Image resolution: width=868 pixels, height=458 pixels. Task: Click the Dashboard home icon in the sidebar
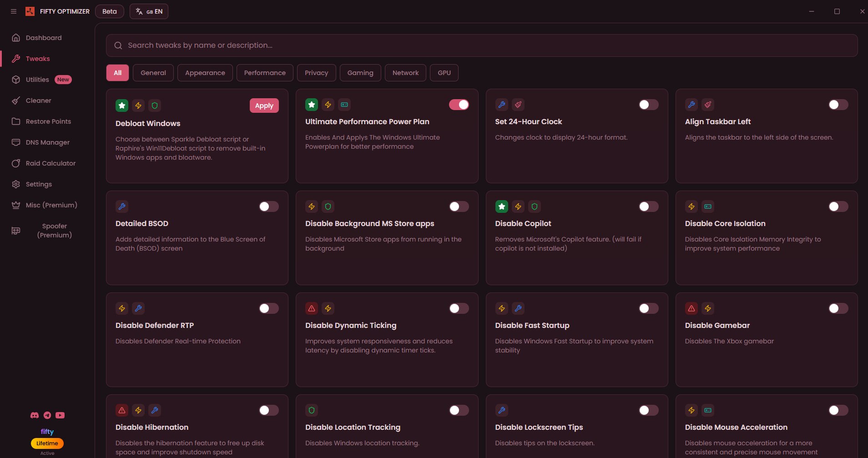(x=16, y=38)
